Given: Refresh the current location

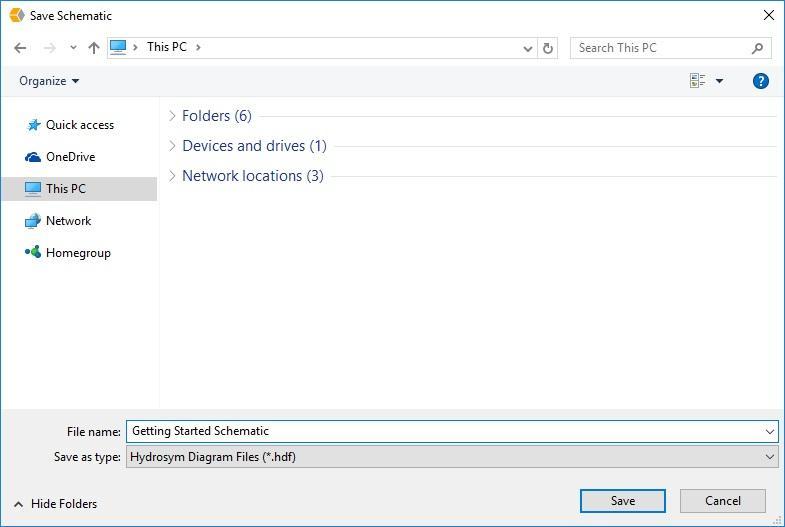Looking at the screenshot, I should pyautogui.click(x=548, y=49).
